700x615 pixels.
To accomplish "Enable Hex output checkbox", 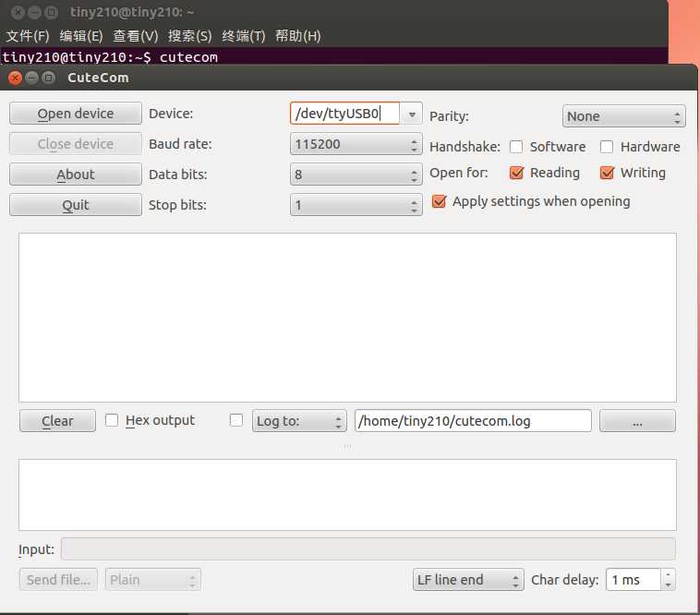I will (112, 420).
